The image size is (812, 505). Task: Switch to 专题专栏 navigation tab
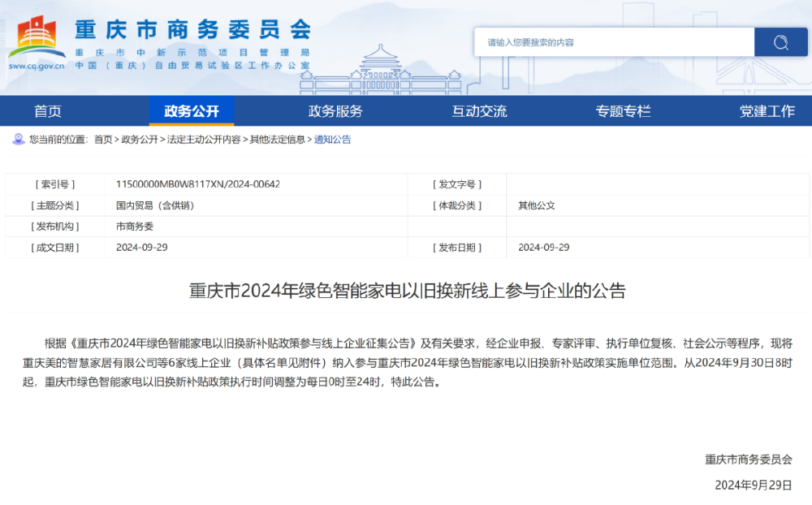coord(623,111)
